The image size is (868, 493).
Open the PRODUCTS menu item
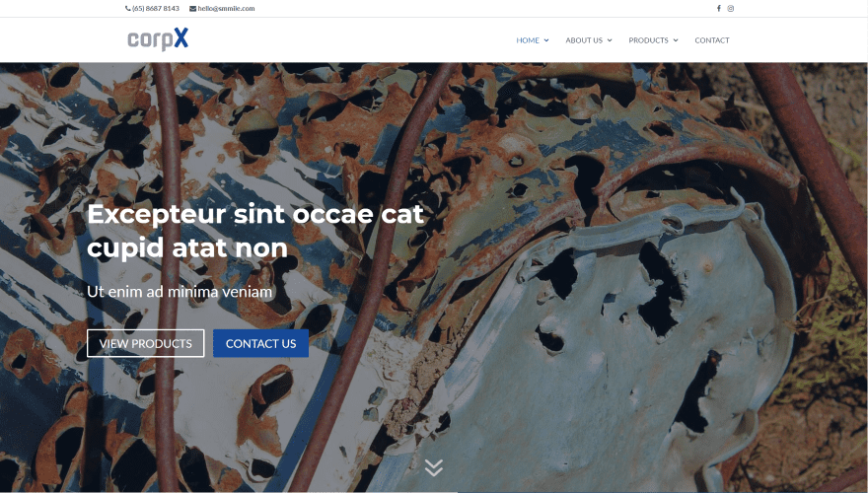pyautogui.click(x=648, y=40)
